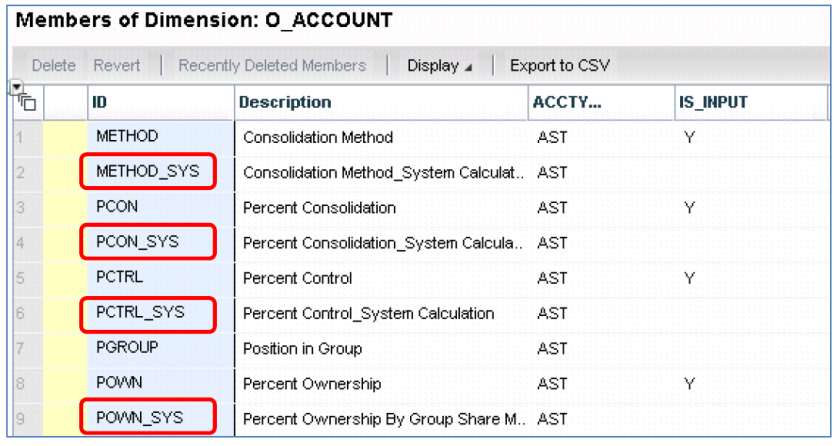Open Recently Deleted Members
The height and width of the screenshot is (446, 840).
(x=272, y=66)
